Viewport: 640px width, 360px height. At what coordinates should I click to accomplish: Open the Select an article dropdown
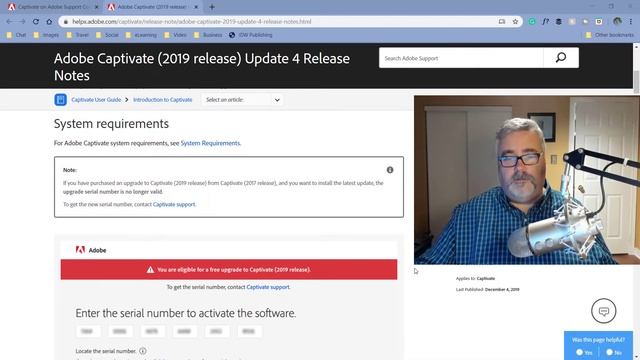tap(242, 100)
